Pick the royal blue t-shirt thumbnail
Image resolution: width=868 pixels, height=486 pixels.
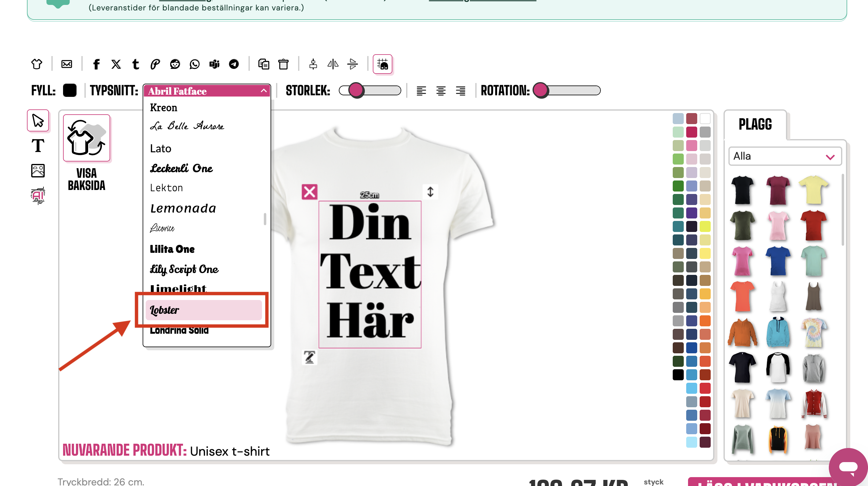[x=778, y=261]
